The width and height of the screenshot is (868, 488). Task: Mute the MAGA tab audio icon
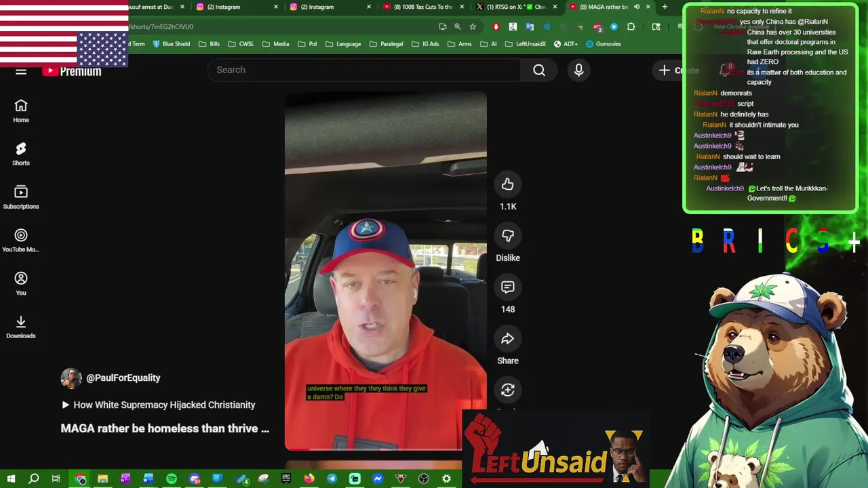point(637,7)
